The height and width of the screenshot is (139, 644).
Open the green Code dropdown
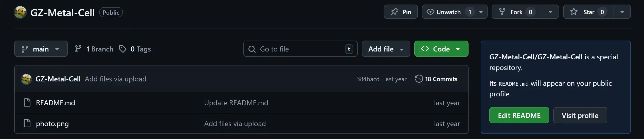(x=441, y=49)
